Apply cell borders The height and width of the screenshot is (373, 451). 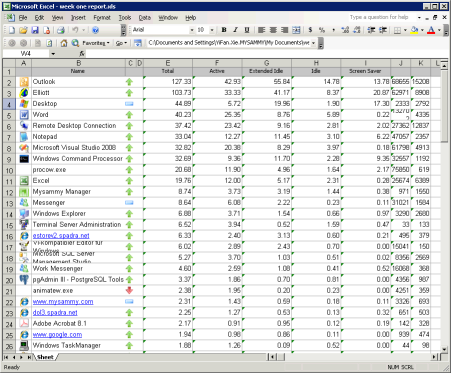click(x=397, y=30)
